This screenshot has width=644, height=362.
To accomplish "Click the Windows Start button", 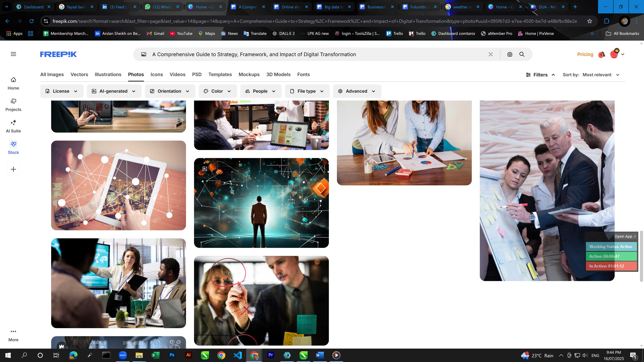I will tap(8, 355).
